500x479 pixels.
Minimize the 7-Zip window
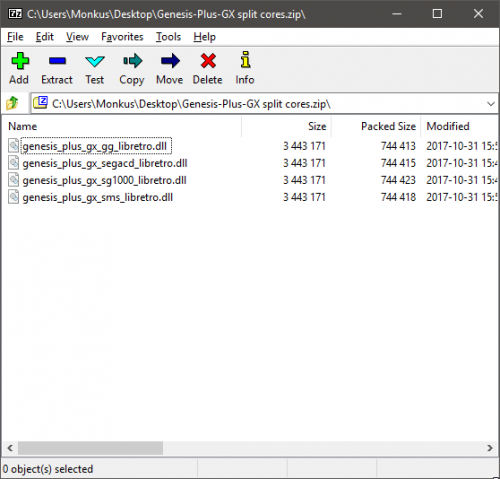[397, 14]
